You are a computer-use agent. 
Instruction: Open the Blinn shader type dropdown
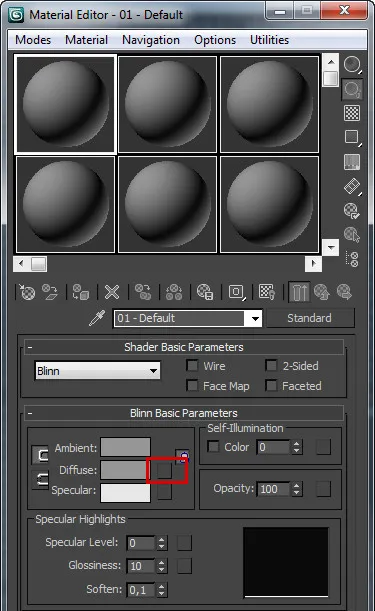coord(97,371)
